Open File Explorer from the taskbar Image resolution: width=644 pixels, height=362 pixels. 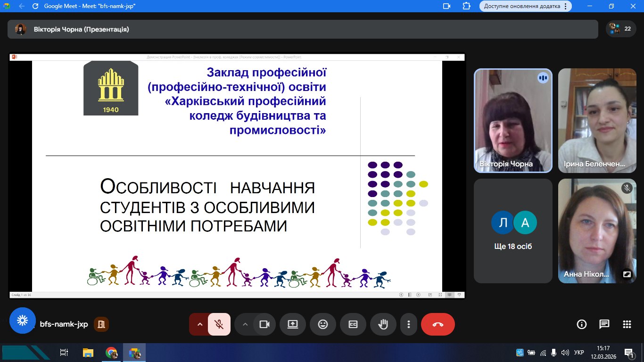pos(88,353)
